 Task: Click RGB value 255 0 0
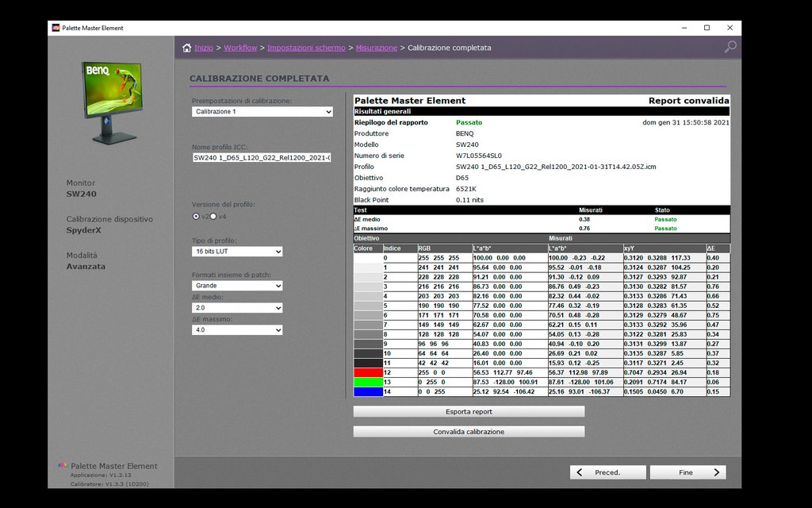pyautogui.click(x=432, y=373)
